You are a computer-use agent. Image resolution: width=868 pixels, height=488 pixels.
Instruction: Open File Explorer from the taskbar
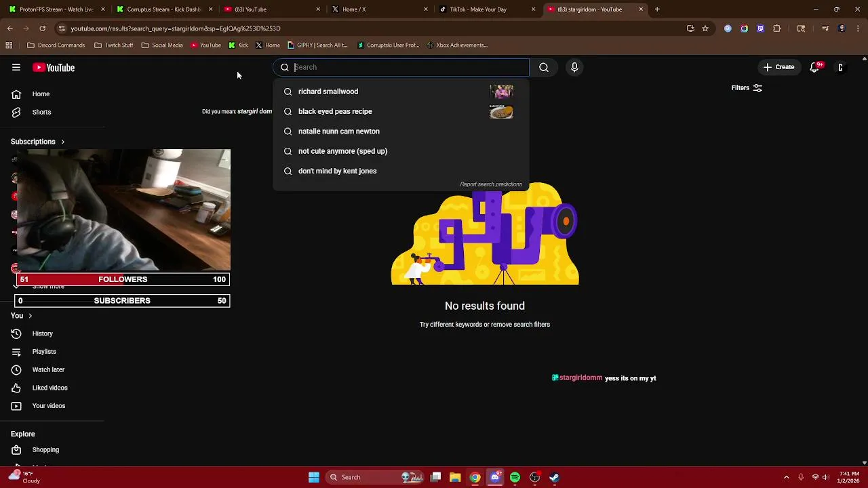pos(455,477)
